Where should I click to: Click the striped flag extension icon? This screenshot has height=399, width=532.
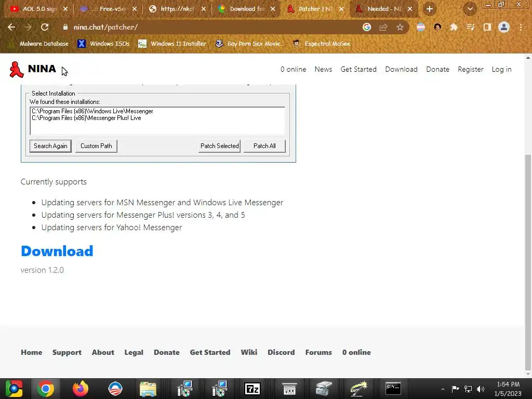[421, 27]
